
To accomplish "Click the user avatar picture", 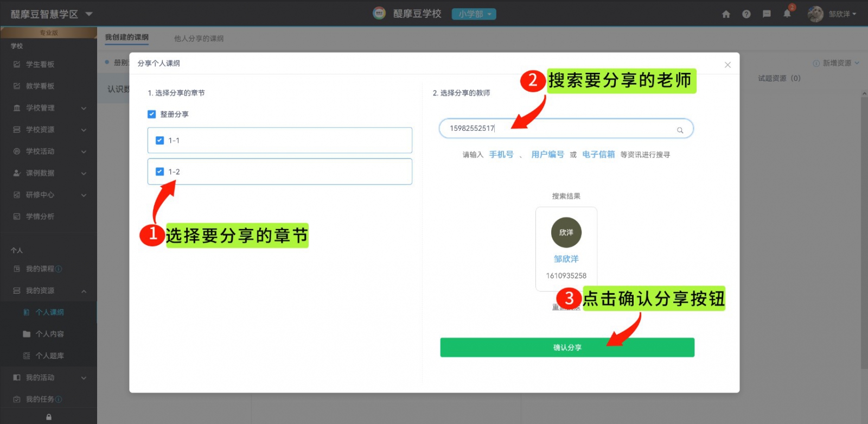I will [x=815, y=14].
